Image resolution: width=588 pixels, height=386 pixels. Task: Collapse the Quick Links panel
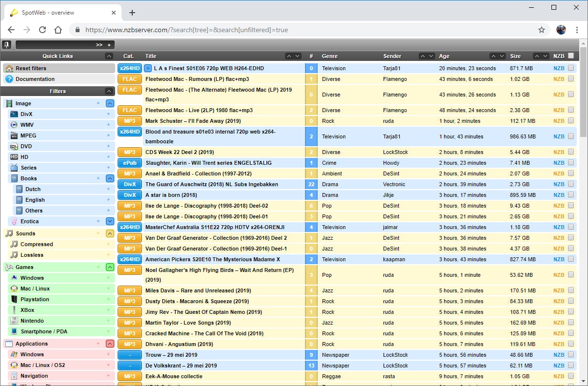tap(109, 56)
